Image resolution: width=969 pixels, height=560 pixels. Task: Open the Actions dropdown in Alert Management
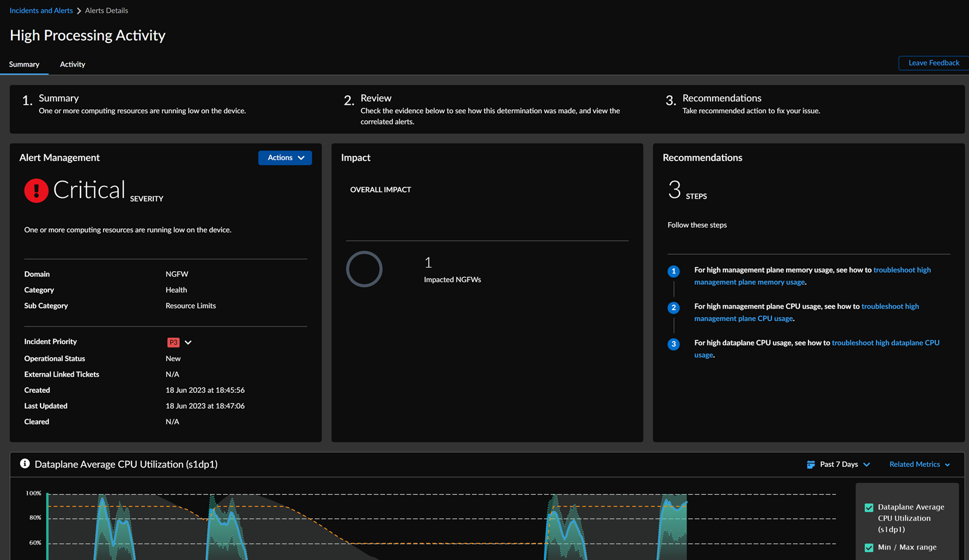click(x=285, y=157)
